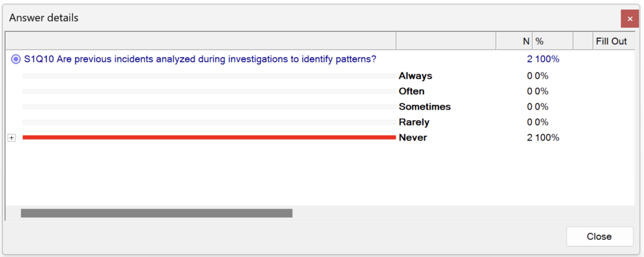Select the Sometimes answer label
644x257 pixels.
pyautogui.click(x=425, y=106)
